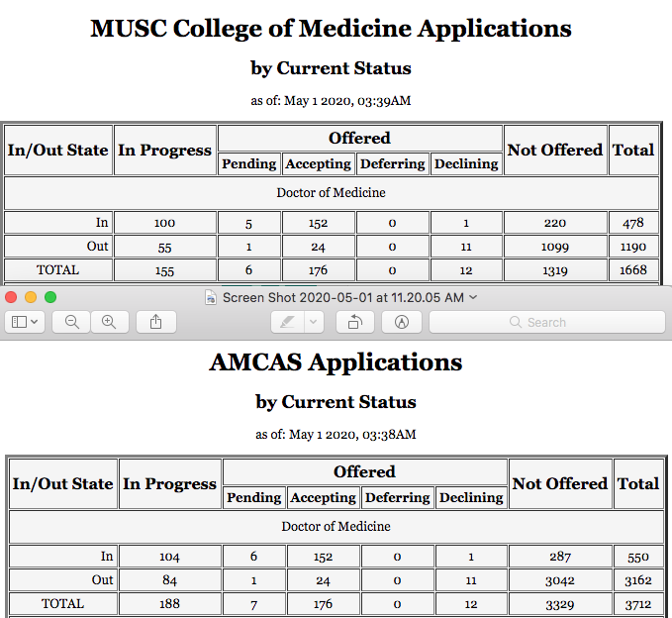The height and width of the screenshot is (618, 672).
Task: Open the Share menu icon
Action: point(156,322)
